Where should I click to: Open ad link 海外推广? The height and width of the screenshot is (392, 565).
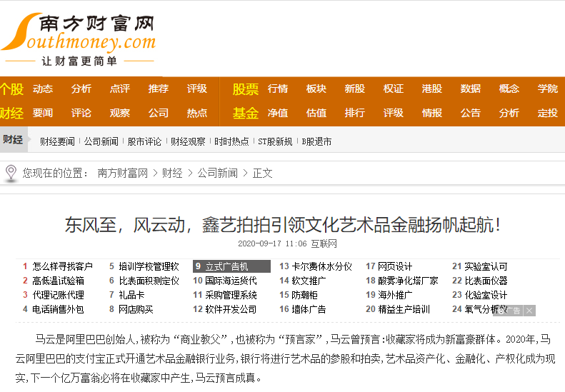395,295
